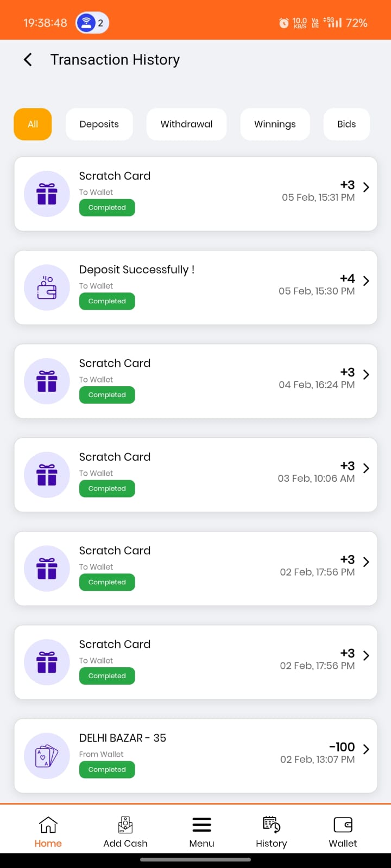Open the hamburger Menu icon
391x868 pixels.
[x=201, y=826]
